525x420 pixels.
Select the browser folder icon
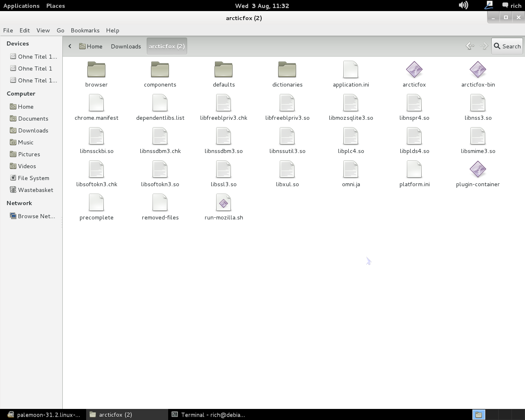(x=96, y=70)
